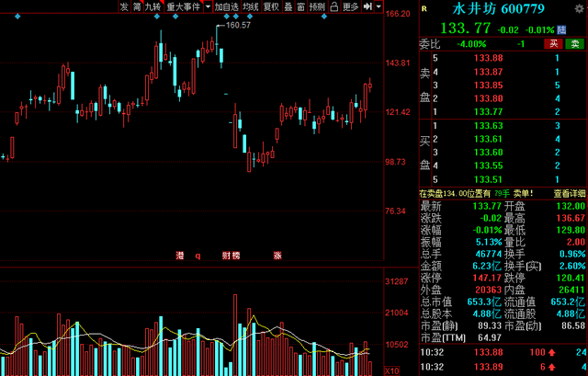
Task: Open 查看详细 details link
Action: click(x=567, y=193)
